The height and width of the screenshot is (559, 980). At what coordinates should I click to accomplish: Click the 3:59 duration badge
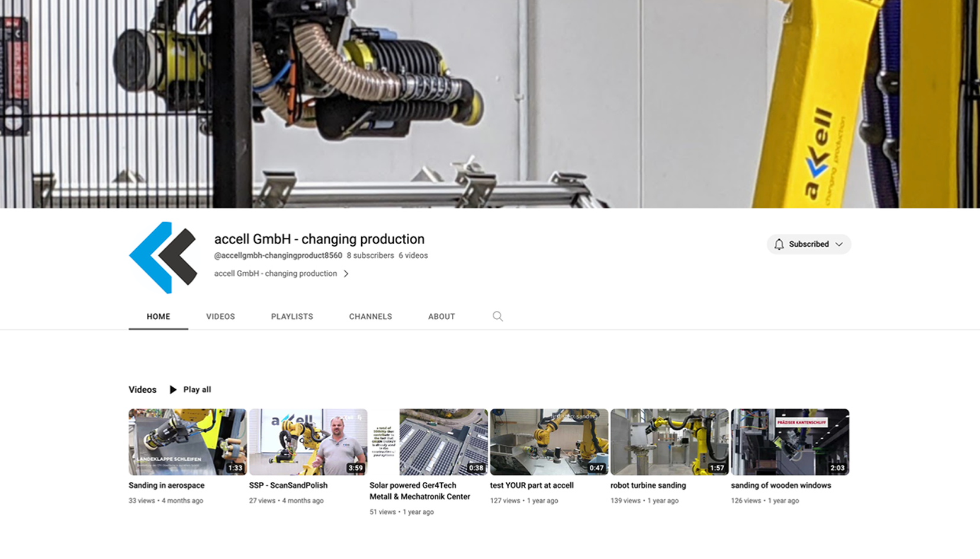pyautogui.click(x=355, y=468)
